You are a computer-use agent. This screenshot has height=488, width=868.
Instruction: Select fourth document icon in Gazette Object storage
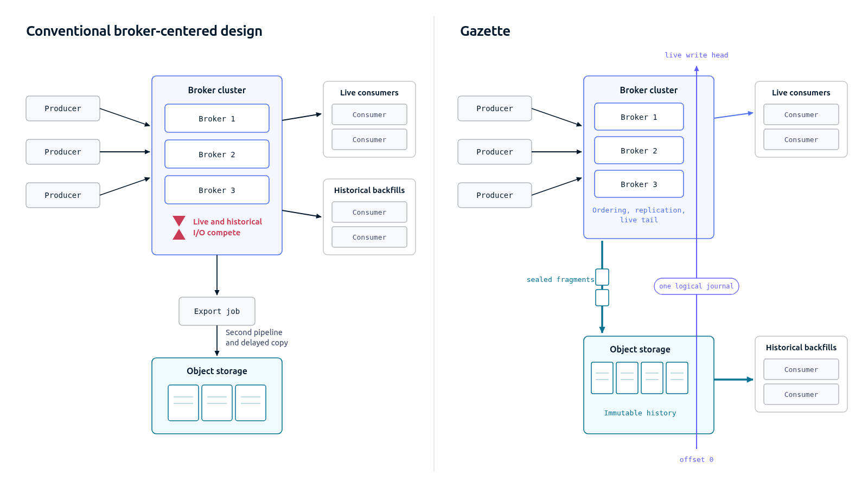point(677,378)
